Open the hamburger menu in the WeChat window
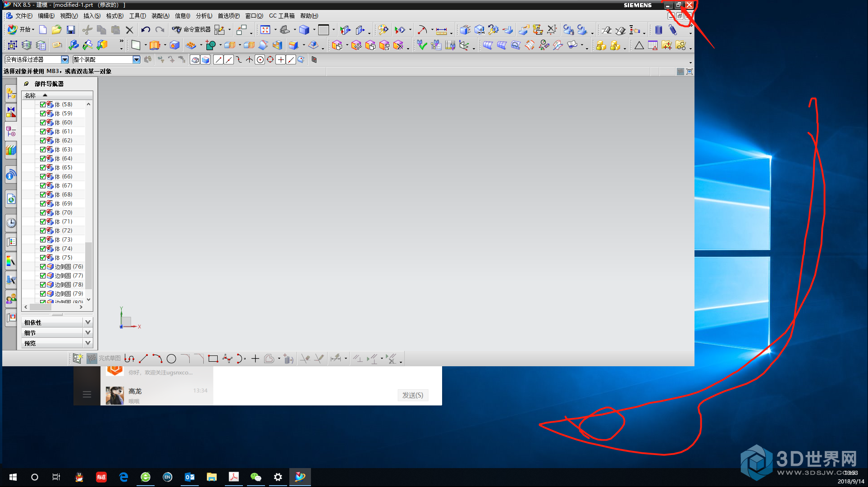The image size is (868, 487). (x=87, y=395)
